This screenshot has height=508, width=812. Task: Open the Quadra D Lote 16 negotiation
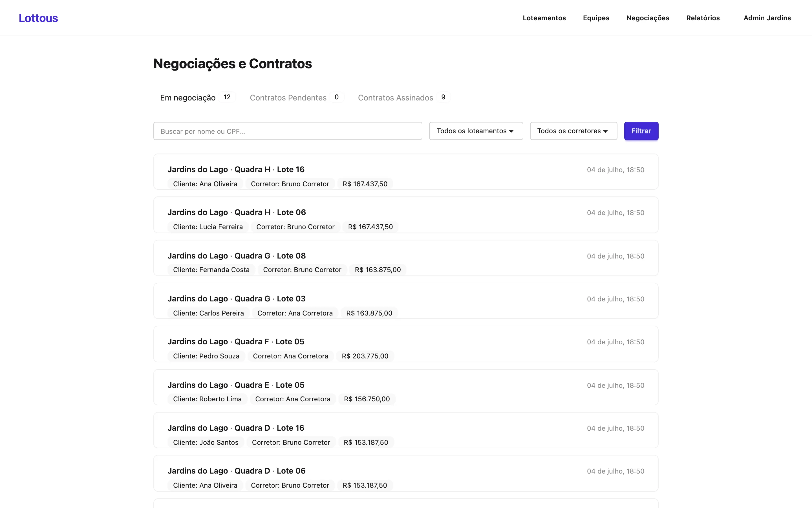pyautogui.click(x=406, y=430)
